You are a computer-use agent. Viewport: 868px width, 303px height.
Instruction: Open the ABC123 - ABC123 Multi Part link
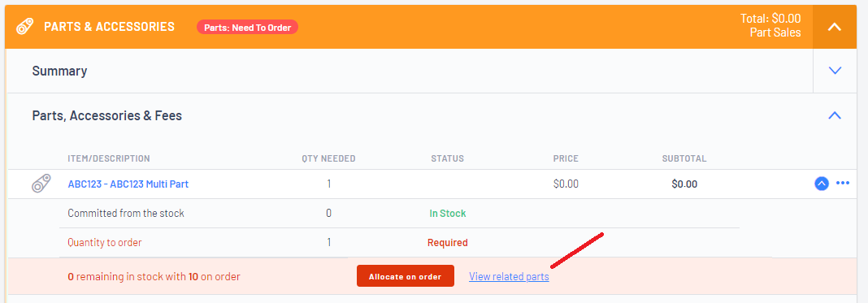[128, 184]
